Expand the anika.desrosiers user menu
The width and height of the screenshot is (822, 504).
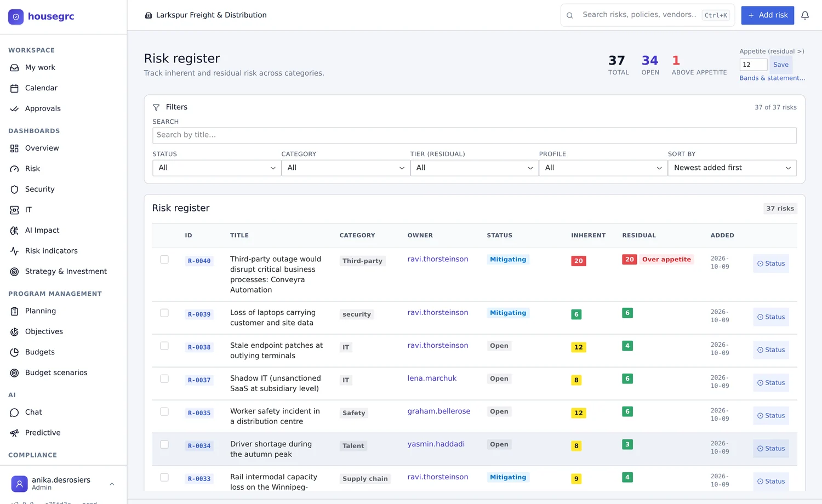click(64, 484)
